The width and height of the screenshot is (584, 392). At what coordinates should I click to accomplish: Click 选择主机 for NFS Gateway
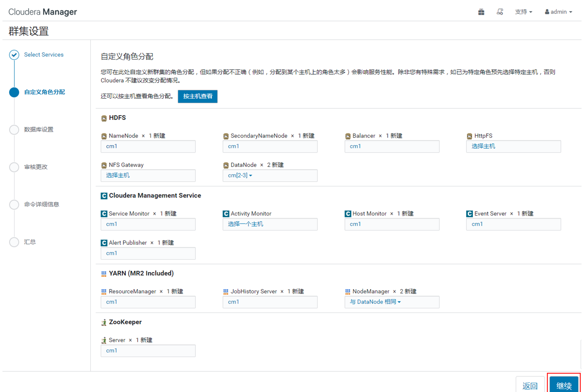[148, 176]
